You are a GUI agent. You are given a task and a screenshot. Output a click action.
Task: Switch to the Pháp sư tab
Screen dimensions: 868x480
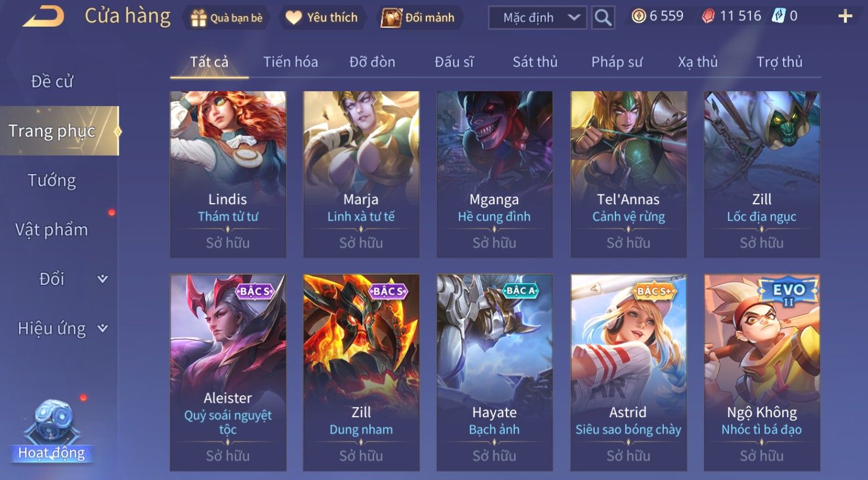click(617, 62)
